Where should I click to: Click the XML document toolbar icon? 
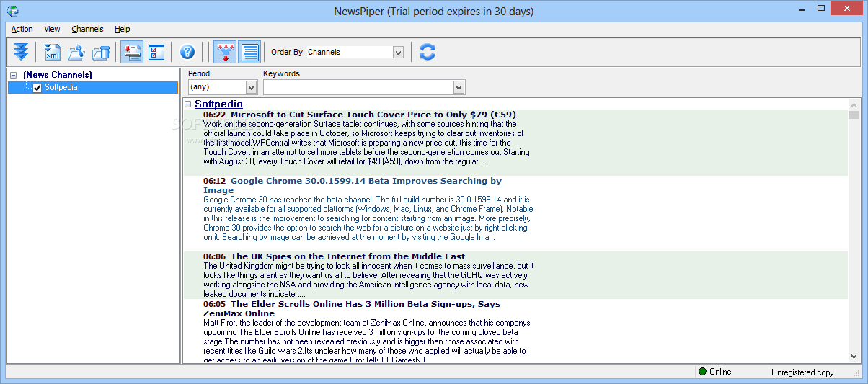click(53, 52)
